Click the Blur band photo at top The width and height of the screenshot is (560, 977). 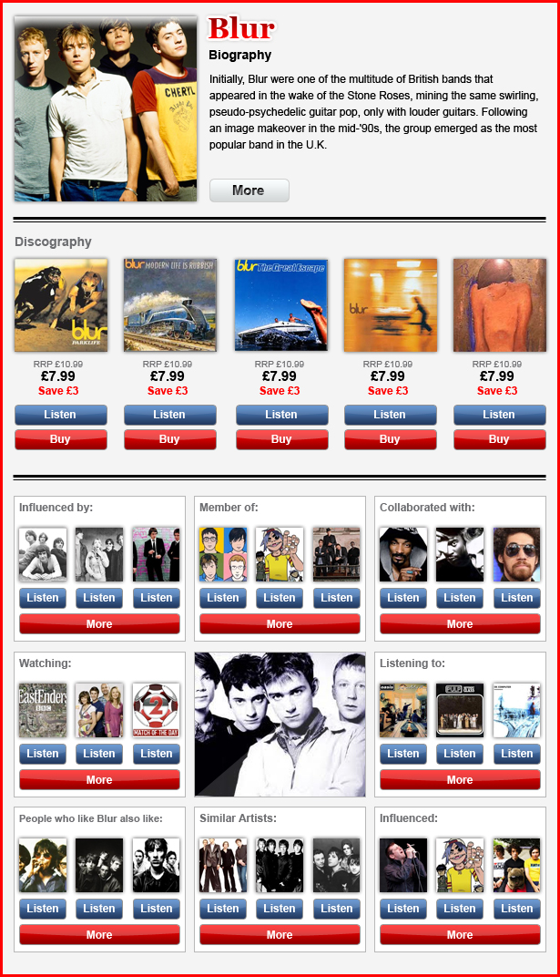pyautogui.click(x=106, y=109)
